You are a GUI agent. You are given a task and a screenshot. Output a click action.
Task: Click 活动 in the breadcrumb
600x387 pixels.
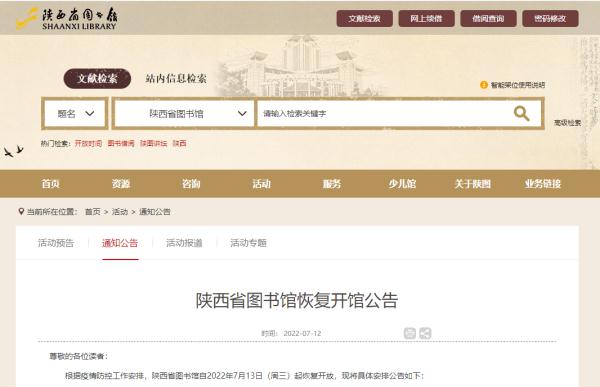click(x=120, y=212)
